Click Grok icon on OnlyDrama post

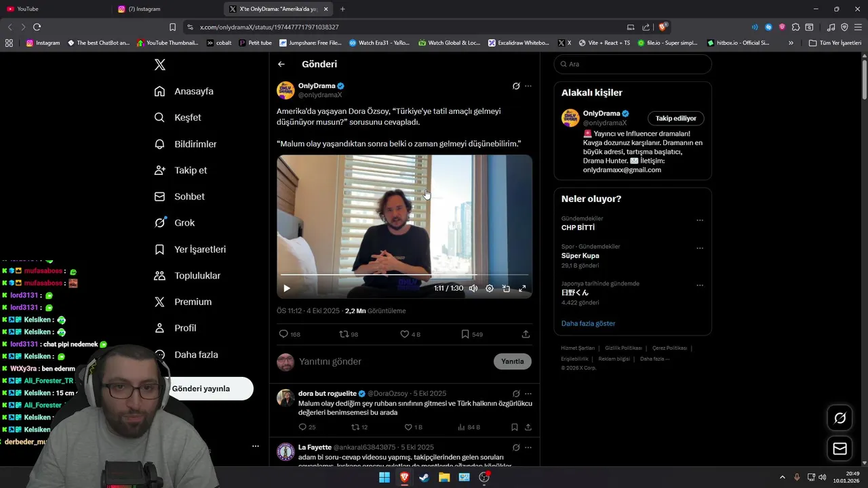(516, 86)
